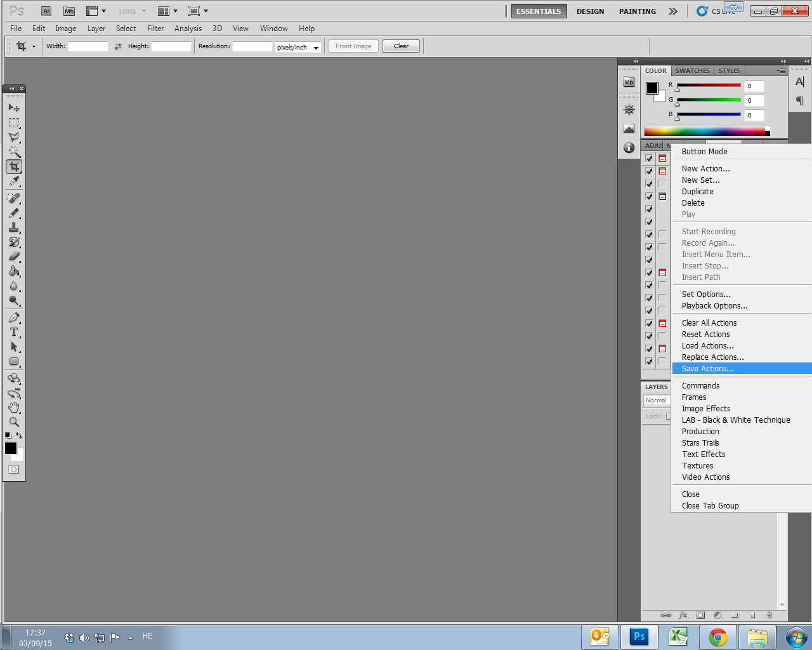Screen dimensions: 812x650
Task: Click the color spectrum ramp bar
Action: [707, 131]
